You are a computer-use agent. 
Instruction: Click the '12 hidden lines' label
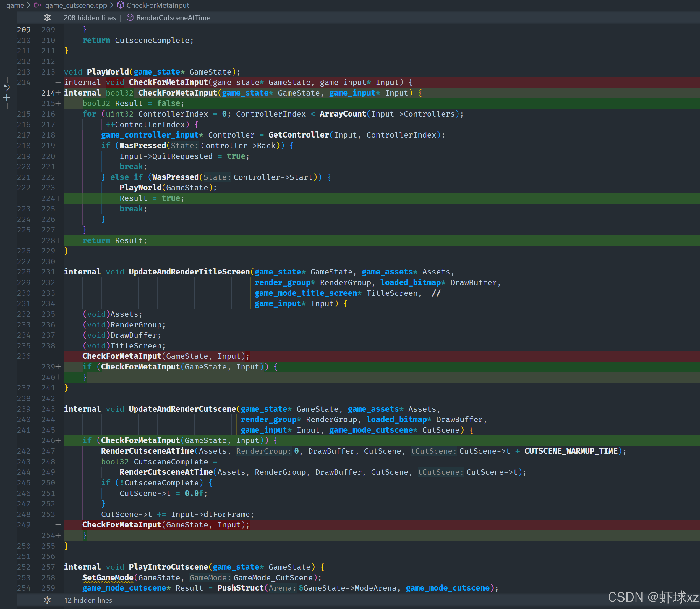click(x=88, y=600)
